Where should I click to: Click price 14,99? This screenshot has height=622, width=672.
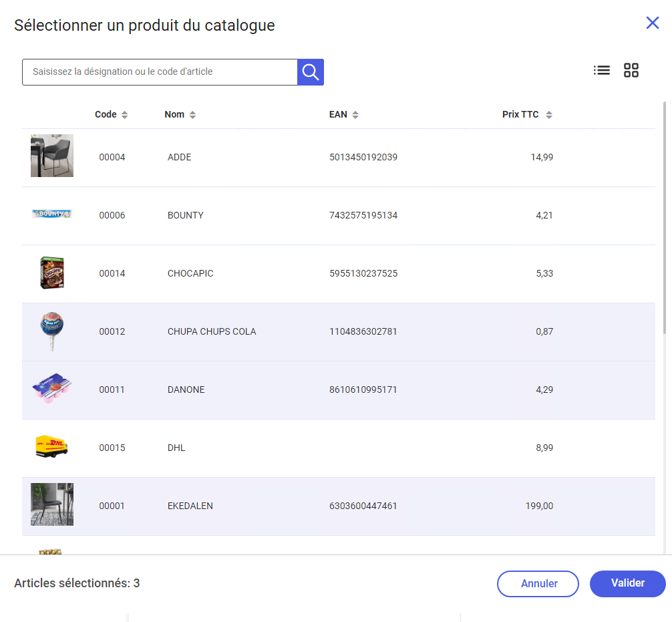pyautogui.click(x=542, y=157)
